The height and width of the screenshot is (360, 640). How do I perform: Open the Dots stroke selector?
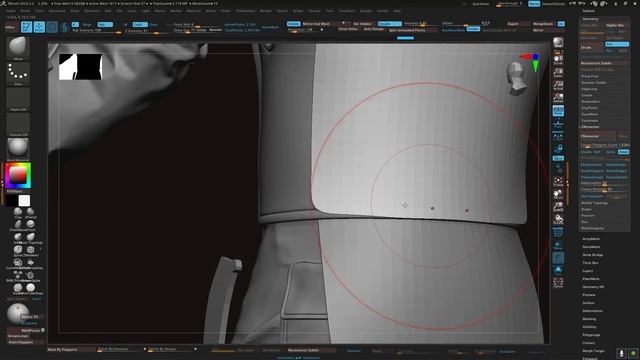tap(18, 73)
